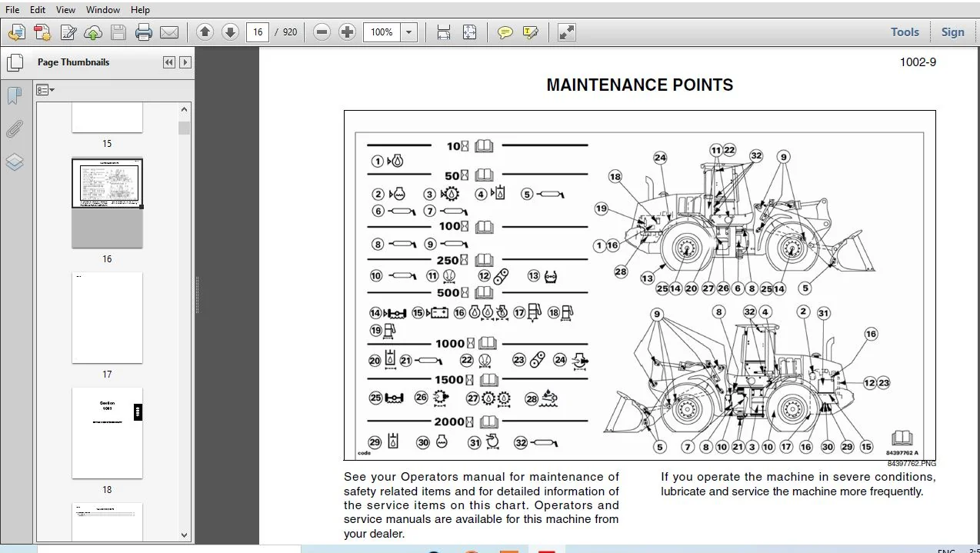Click the right arrow expand panel button

185,62
